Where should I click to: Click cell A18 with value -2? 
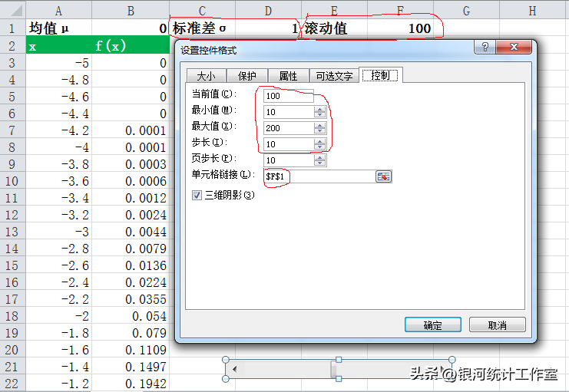(59, 316)
